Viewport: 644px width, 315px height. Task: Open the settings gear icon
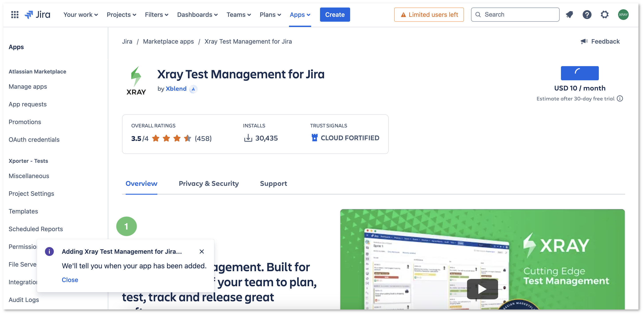click(605, 14)
